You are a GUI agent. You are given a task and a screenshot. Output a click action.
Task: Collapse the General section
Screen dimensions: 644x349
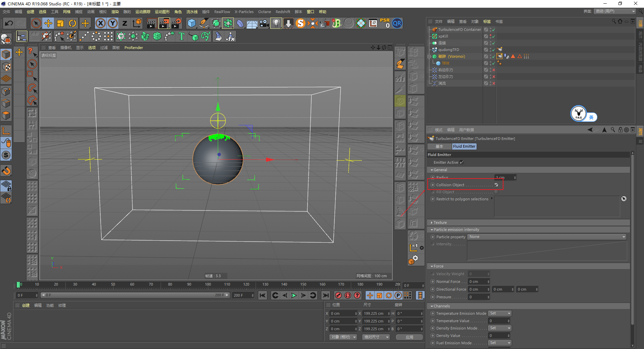coord(432,170)
